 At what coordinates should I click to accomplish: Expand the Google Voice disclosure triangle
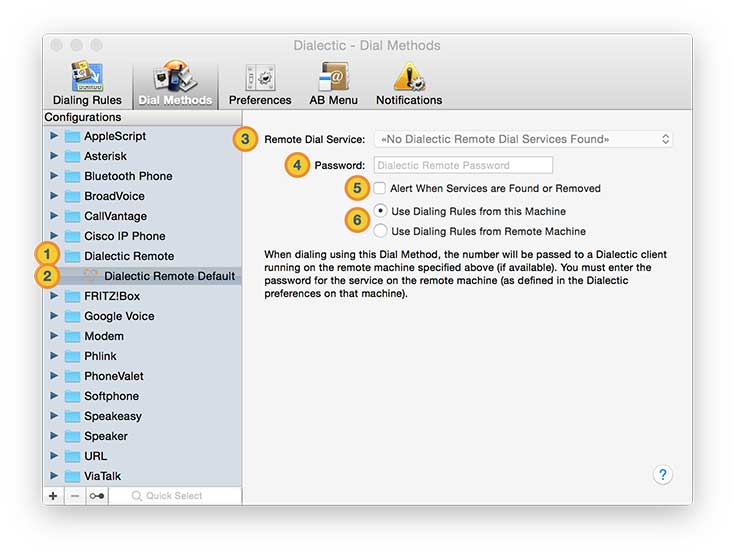click(x=54, y=316)
